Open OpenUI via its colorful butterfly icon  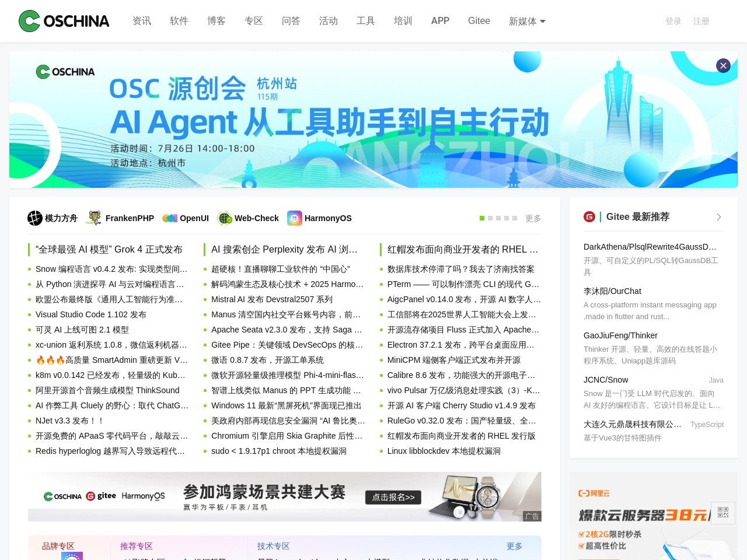[170, 218]
